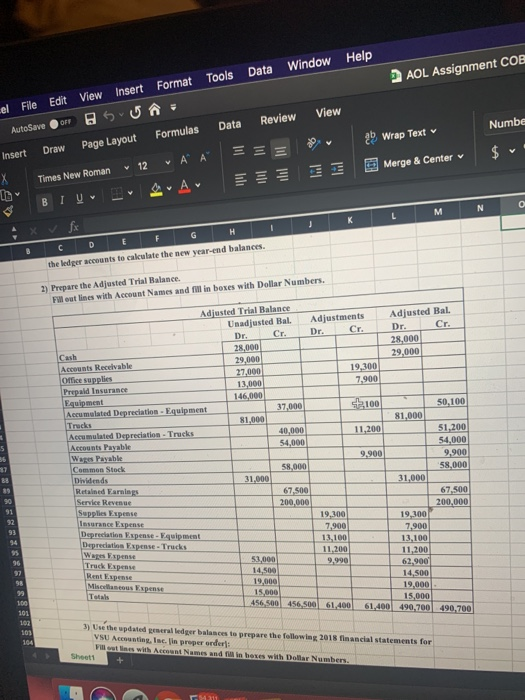Click the Home house icon
This screenshot has width=525, height=700.
tap(154, 109)
